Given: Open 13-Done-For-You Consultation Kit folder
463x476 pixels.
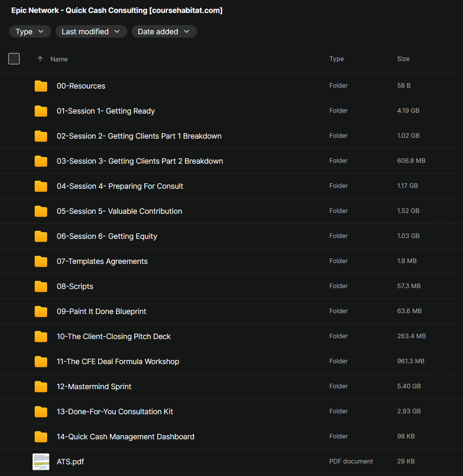Looking at the screenshot, I should coord(115,412).
